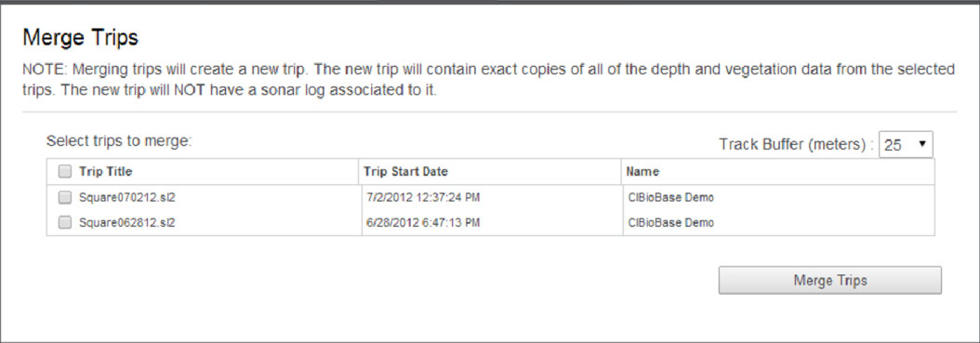
Task: Open the Track Buffer meters dropdown
Action: pyautogui.click(x=906, y=144)
